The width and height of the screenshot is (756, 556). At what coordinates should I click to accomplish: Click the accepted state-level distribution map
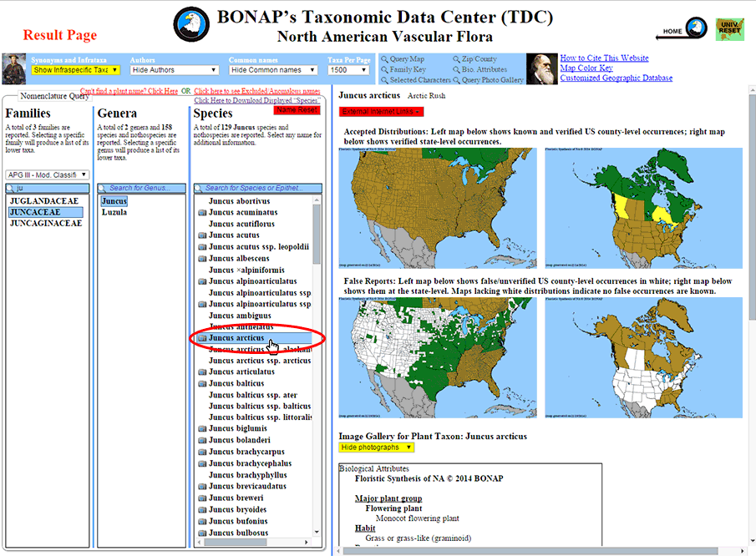[644, 208]
